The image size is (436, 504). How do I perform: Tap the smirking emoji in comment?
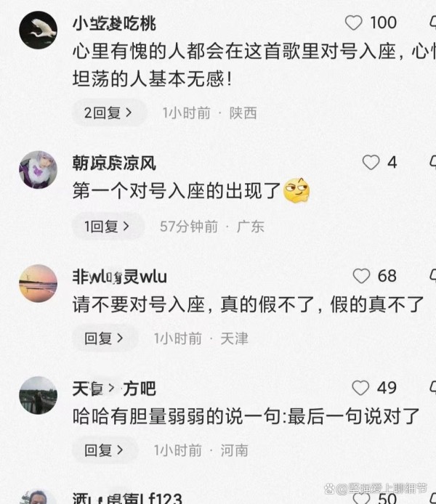click(x=296, y=190)
